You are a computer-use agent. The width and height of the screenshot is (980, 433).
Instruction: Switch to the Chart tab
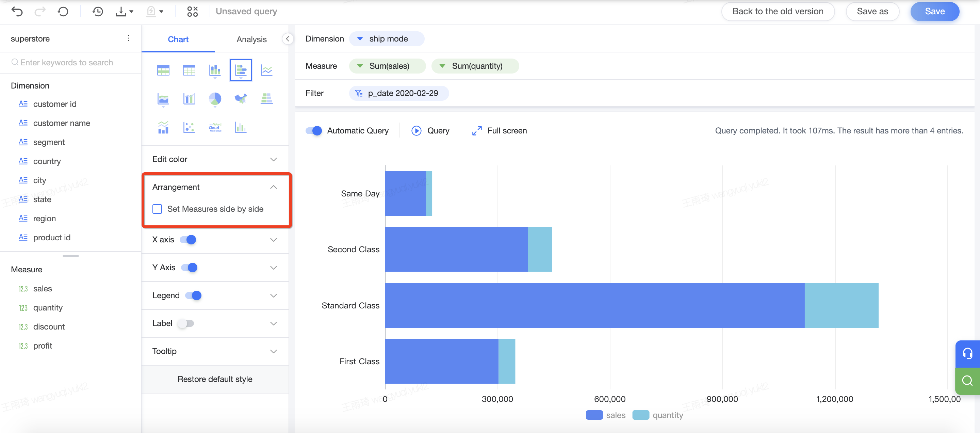[x=178, y=39]
